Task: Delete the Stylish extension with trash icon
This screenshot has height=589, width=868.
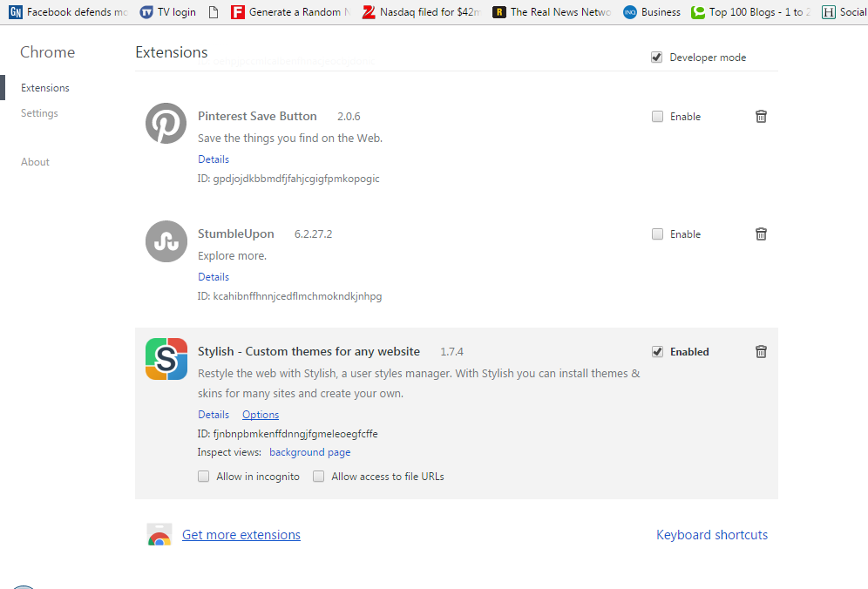Action: pos(761,351)
